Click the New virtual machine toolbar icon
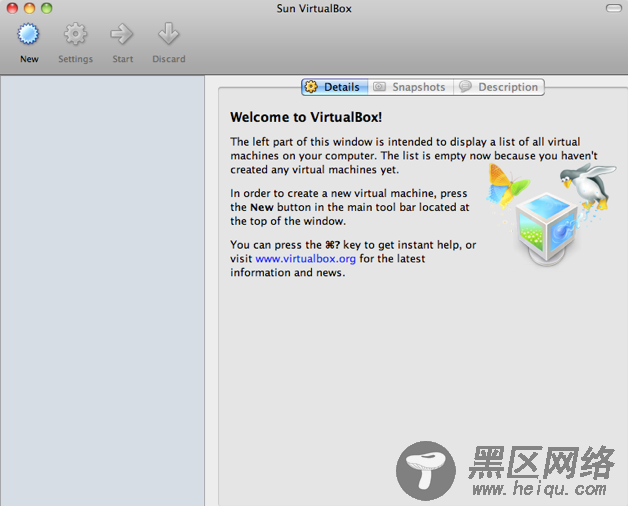 point(28,34)
